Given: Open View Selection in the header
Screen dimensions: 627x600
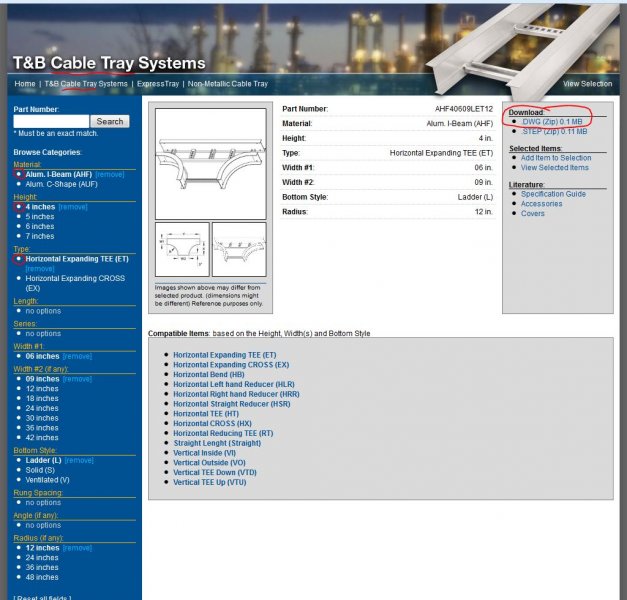Looking at the screenshot, I should (587, 84).
